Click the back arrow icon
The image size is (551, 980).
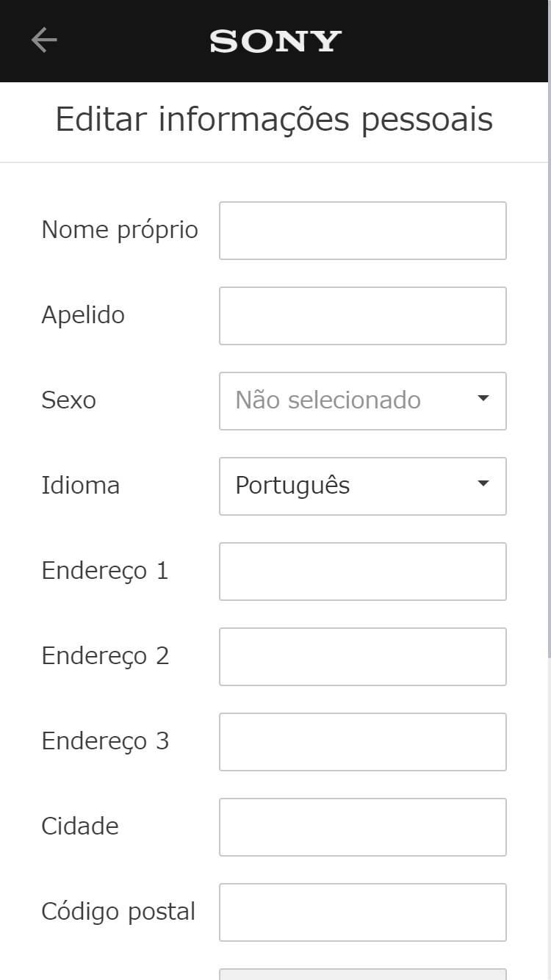43,40
